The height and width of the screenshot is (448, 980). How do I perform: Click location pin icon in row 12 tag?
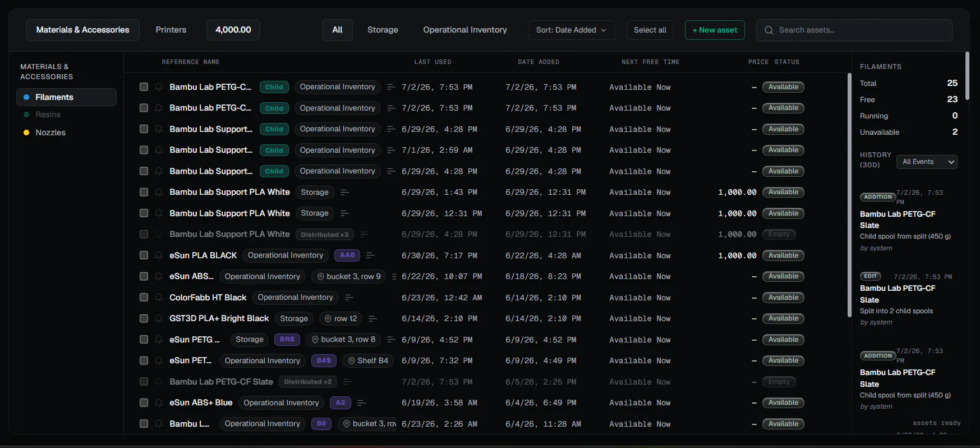(329, 318)
